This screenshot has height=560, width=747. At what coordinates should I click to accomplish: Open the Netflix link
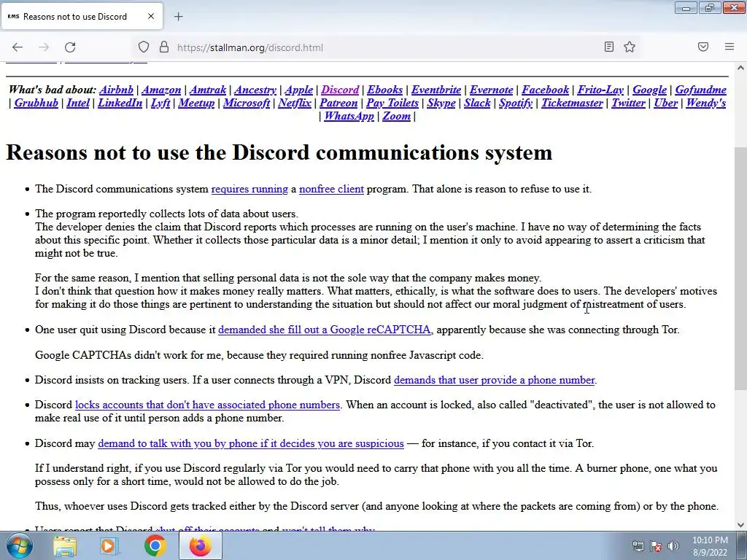295,103
